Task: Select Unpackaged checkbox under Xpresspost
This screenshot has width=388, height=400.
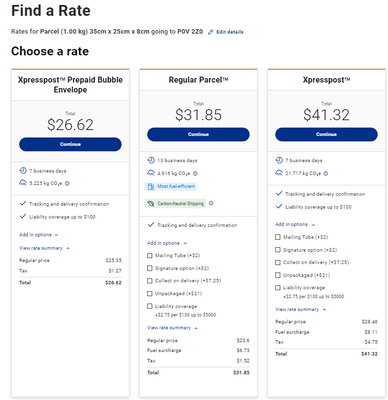Action: click(x=278, y=275)
